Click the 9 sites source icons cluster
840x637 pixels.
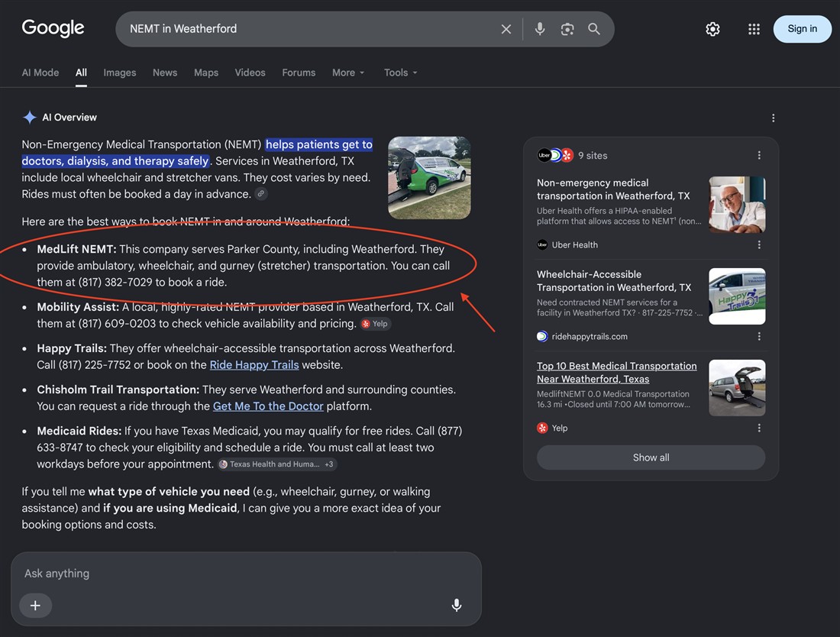click(555, 155)
